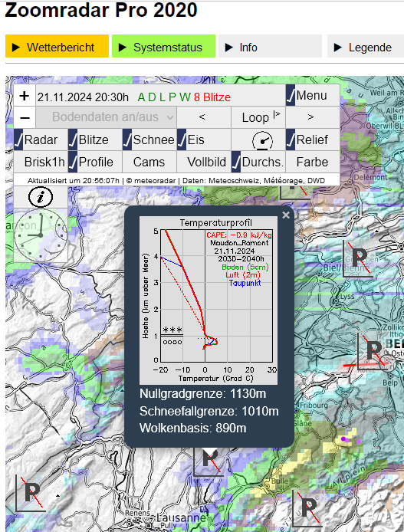
Task: Expand the Systemstatus section
Action: (163, 46)
